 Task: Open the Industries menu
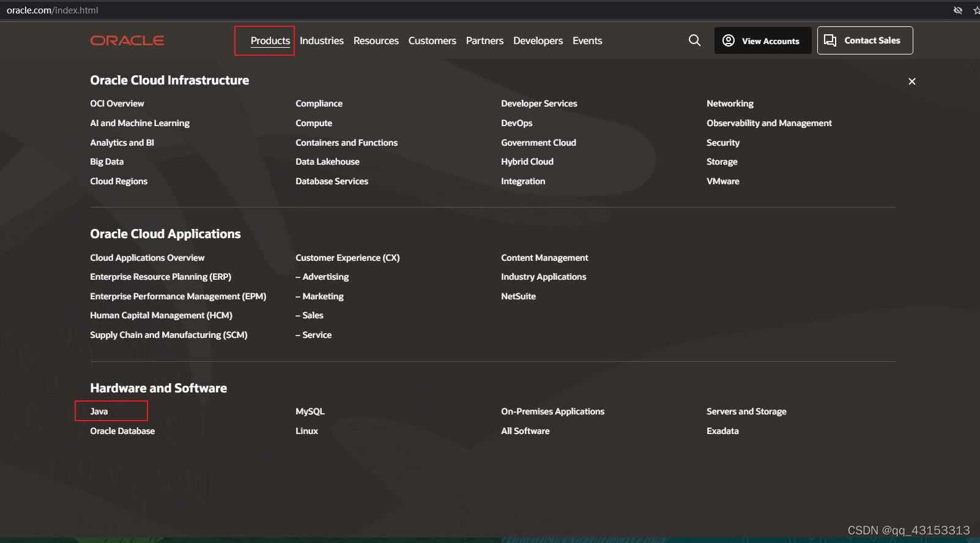click(x=322, y=40)
